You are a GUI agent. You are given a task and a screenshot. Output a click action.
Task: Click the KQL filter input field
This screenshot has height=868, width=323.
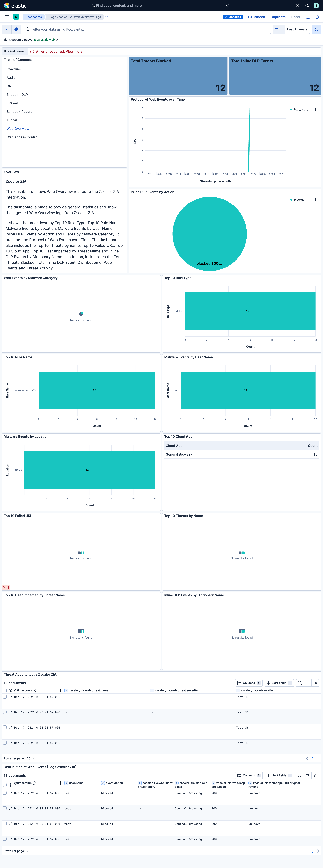coord(135,29)
